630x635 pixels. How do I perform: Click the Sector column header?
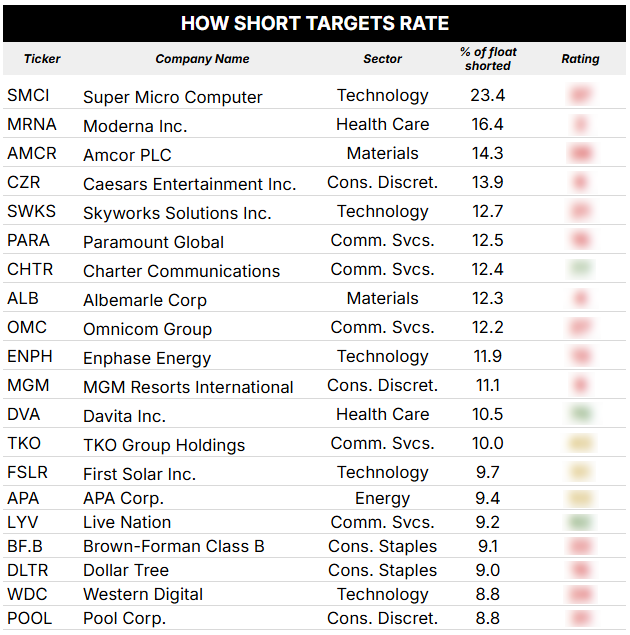[x=382, y=59]
